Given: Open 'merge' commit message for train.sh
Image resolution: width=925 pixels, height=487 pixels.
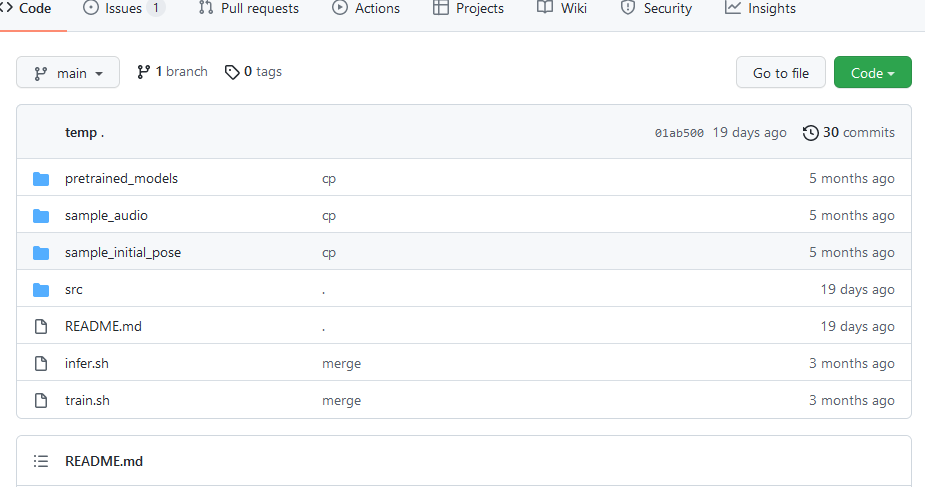Looking at the screenshot, I should click(x=342, y=401).
